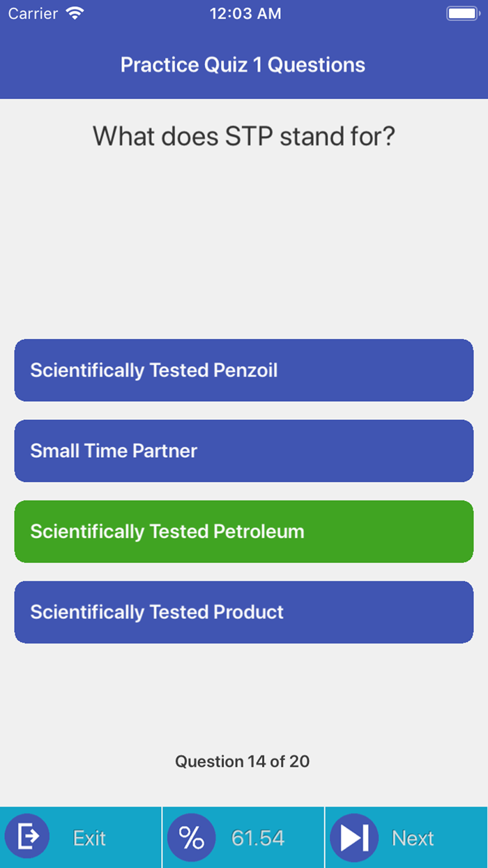
Task: Click the percent score icon
Action: 191,837
